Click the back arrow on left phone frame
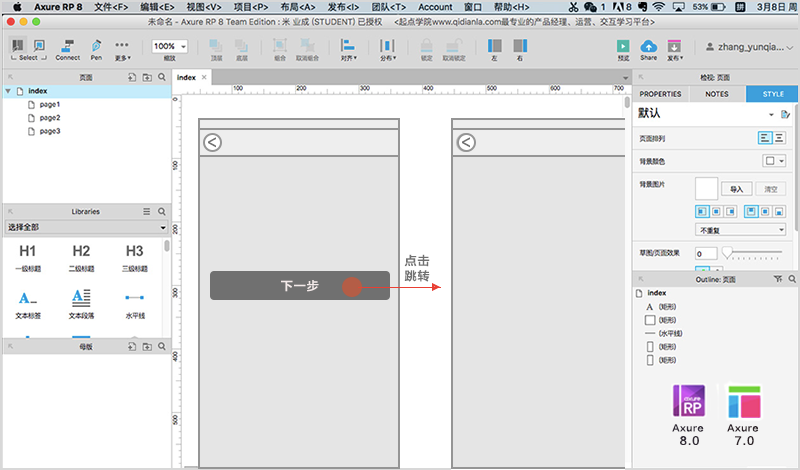This screenshot has height=470, width=800. pos(212,142)
